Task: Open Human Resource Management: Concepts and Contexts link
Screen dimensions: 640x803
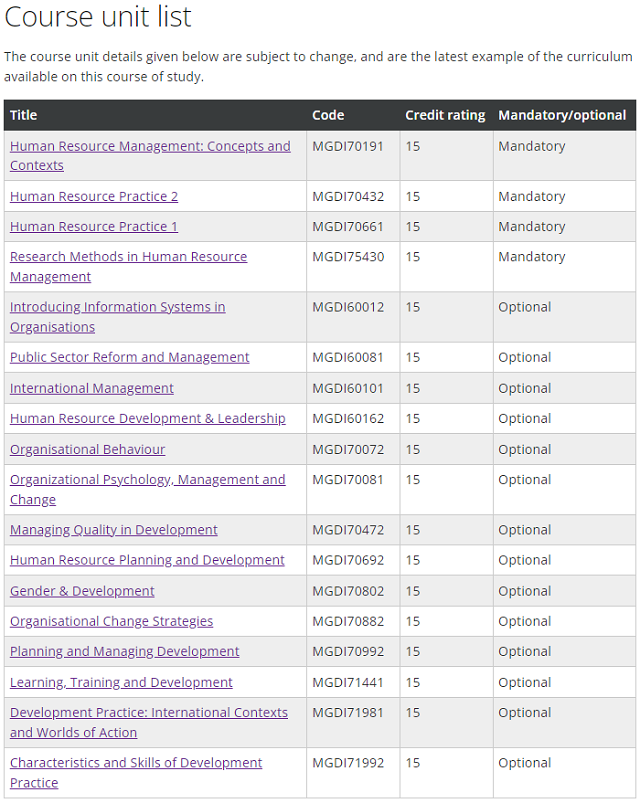Action: pyautogui.click(x=150, y=156)
